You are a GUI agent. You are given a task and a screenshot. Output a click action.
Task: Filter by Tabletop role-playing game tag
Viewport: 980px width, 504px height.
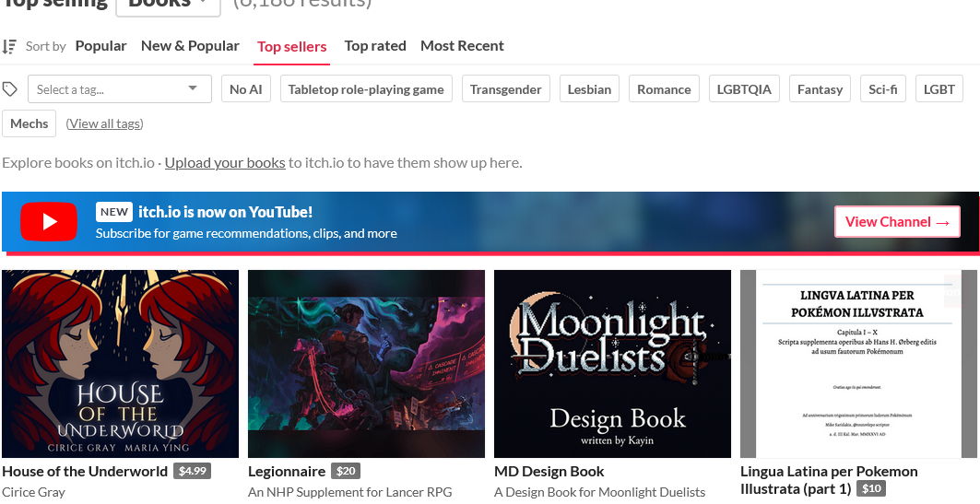pyautogui.click(x=366, y=89)
